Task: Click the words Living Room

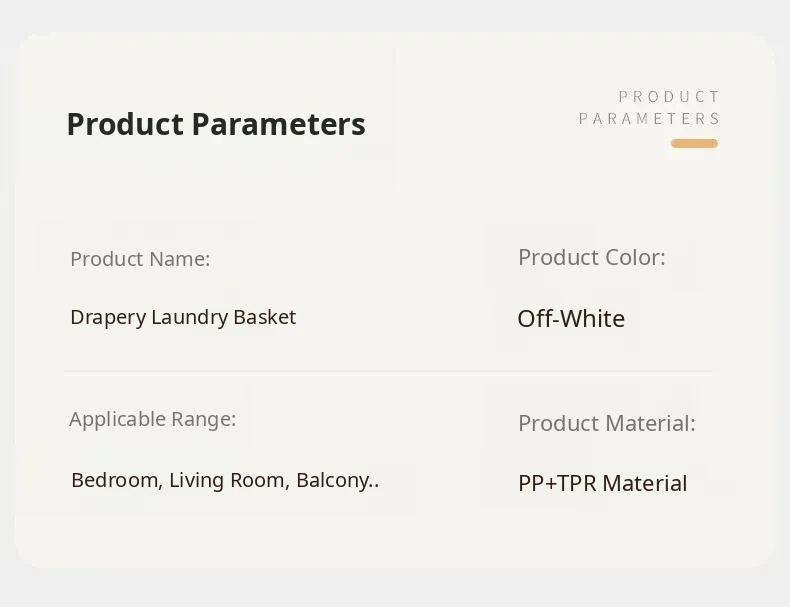Action: pos(229,480)
